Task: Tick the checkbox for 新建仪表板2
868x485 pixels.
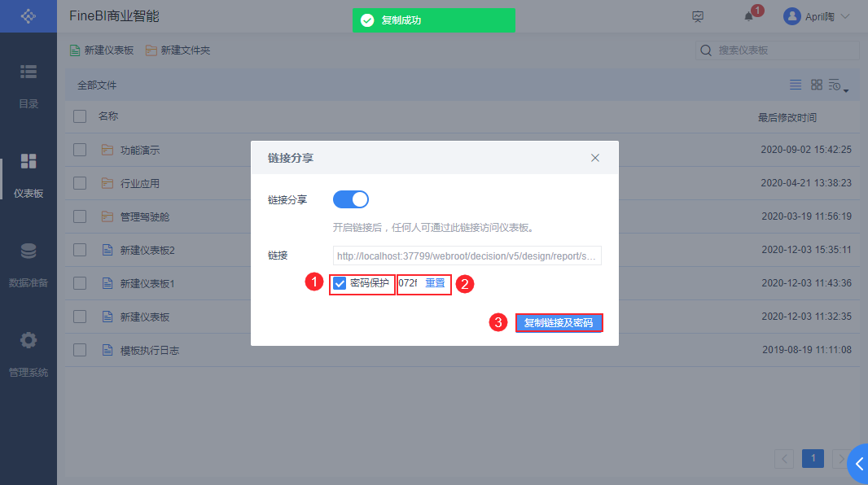Action: pos(80,250)
